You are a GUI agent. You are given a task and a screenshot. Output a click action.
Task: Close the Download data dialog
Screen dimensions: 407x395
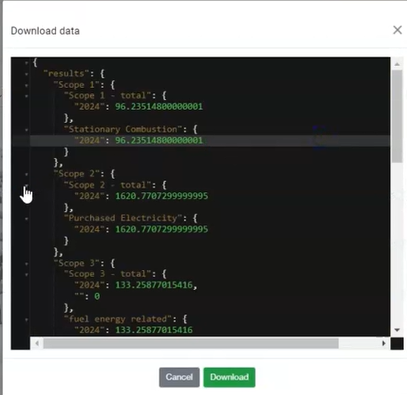pyautogui.click(x=397, y=30)
